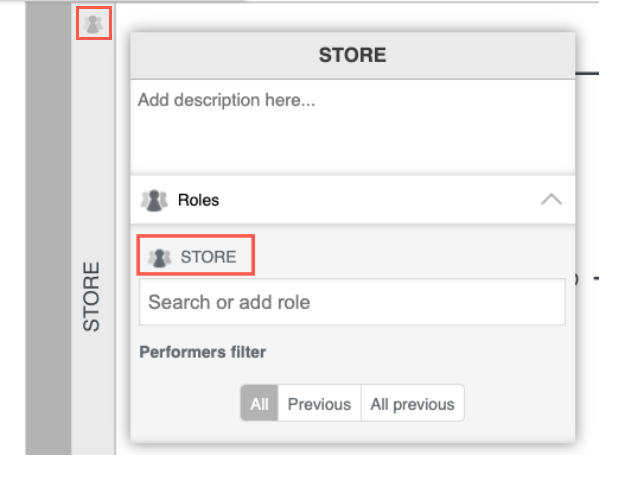Image resolution: width=640 pixels, height=480 pixels.
Task: Click the vertical STORE lane label
Action: pyautogui.click(x=92, y=297)
